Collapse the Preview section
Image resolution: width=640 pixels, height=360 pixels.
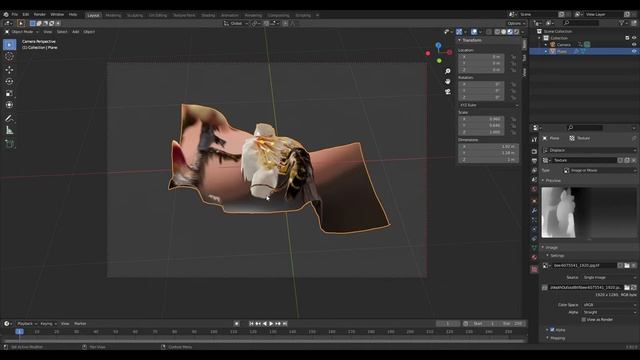coord(552,180)
